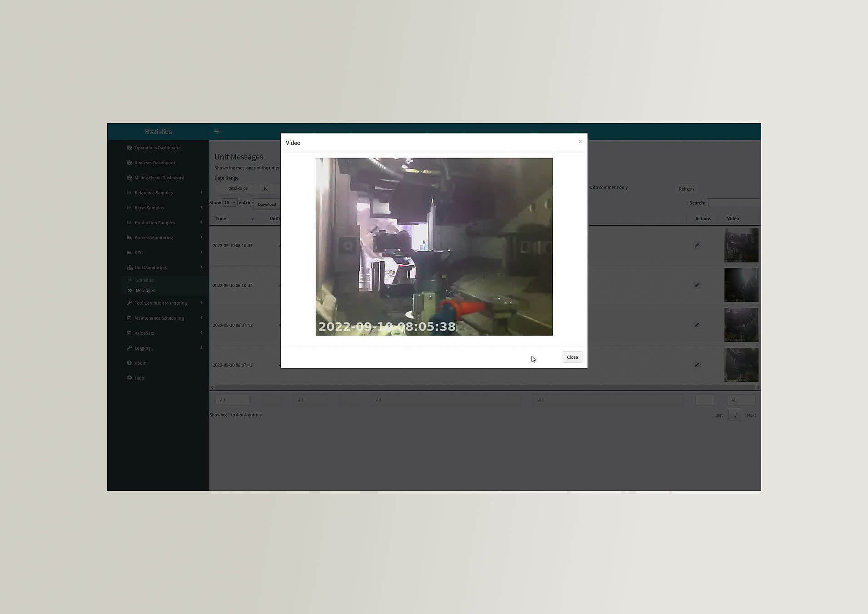Click the start date field 2022-09-06

[238, 188]
